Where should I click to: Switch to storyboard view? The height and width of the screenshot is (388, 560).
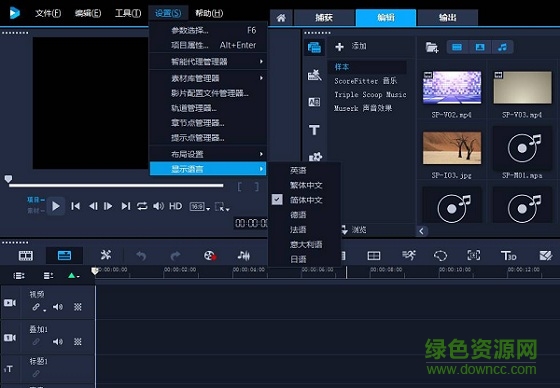[x=26, y=255]
